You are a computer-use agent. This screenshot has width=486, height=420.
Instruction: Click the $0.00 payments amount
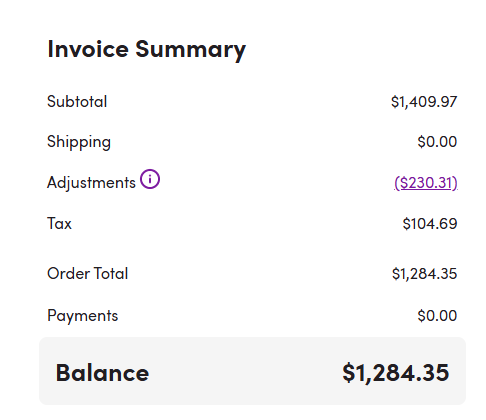437,316
